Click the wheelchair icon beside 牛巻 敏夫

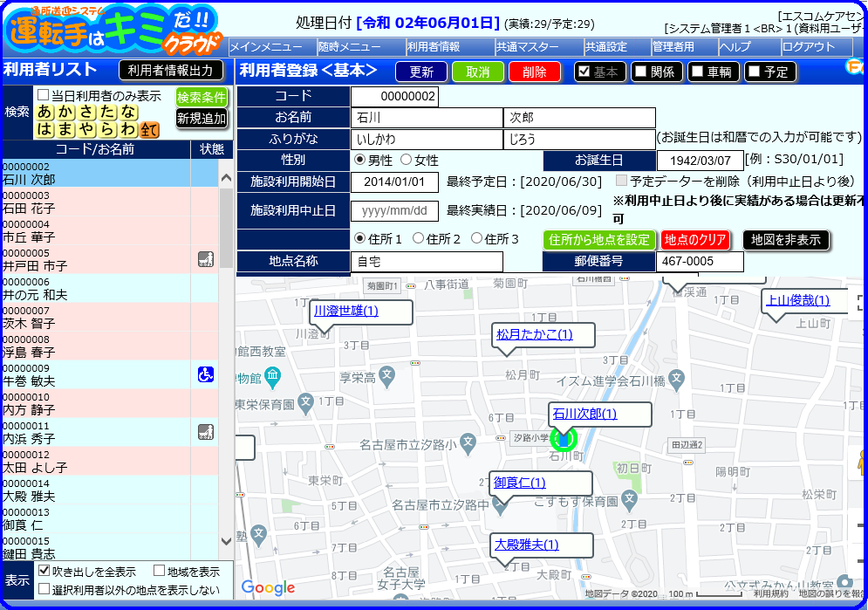[206, 374]
